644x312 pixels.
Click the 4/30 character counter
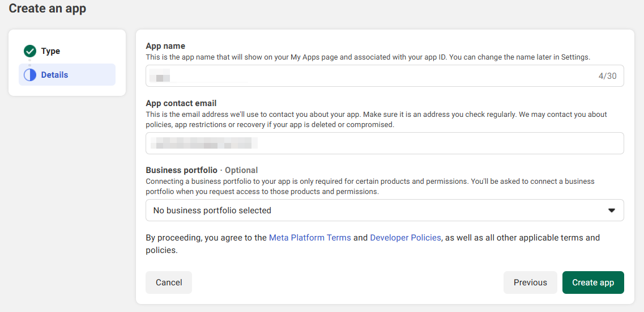click(607, 76)
